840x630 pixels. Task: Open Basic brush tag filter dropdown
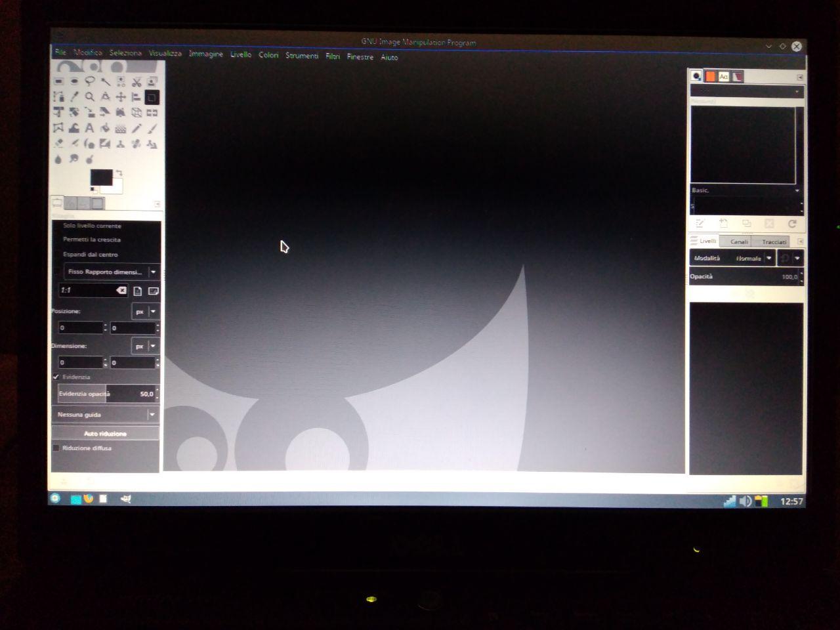[x=746, y=190]
